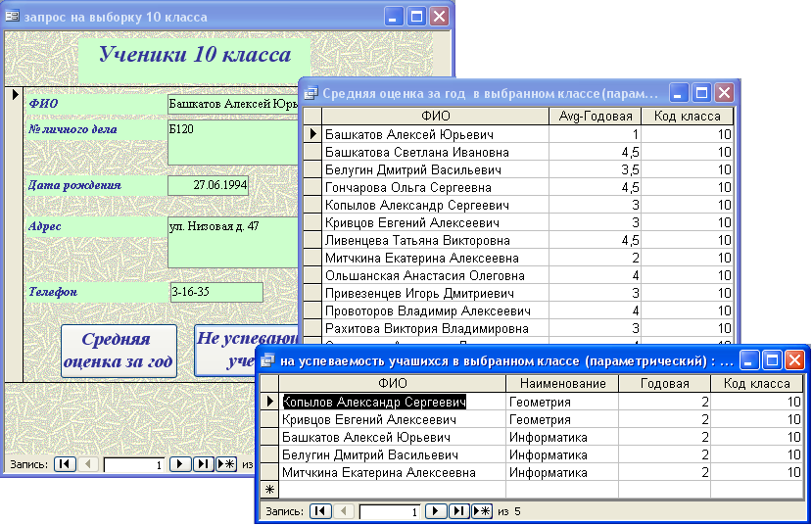Click the личное дело field Б120
812x525 pixels.
[x=233, y=143]
